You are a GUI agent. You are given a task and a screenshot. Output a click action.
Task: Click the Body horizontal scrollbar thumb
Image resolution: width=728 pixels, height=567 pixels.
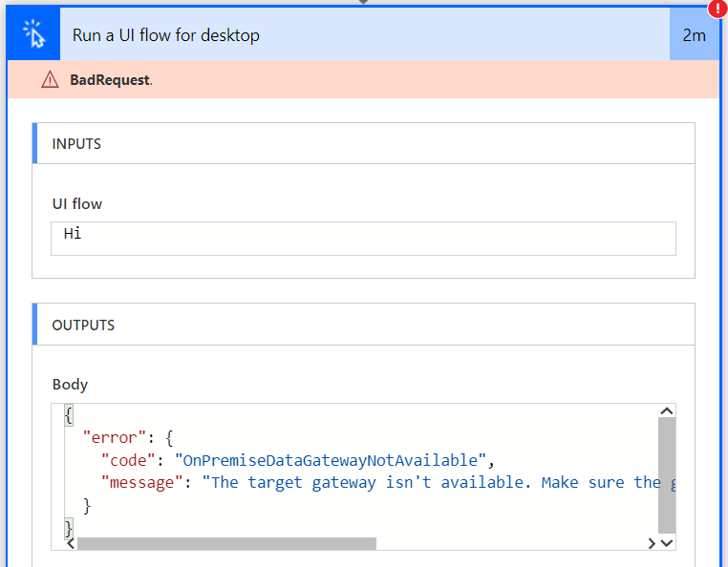click(x=226, y=544)
